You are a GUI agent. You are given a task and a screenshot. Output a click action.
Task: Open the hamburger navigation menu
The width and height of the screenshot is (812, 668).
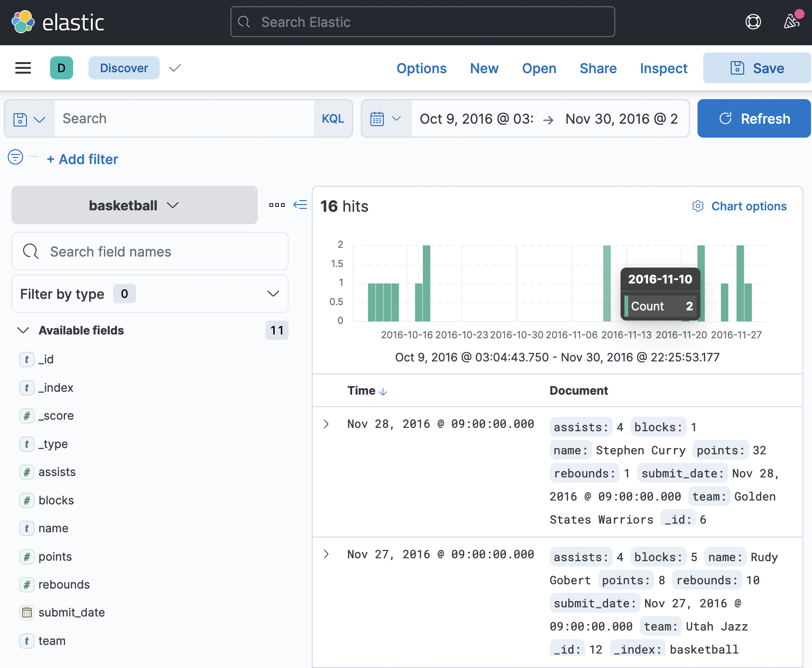(x=23, y=68)
